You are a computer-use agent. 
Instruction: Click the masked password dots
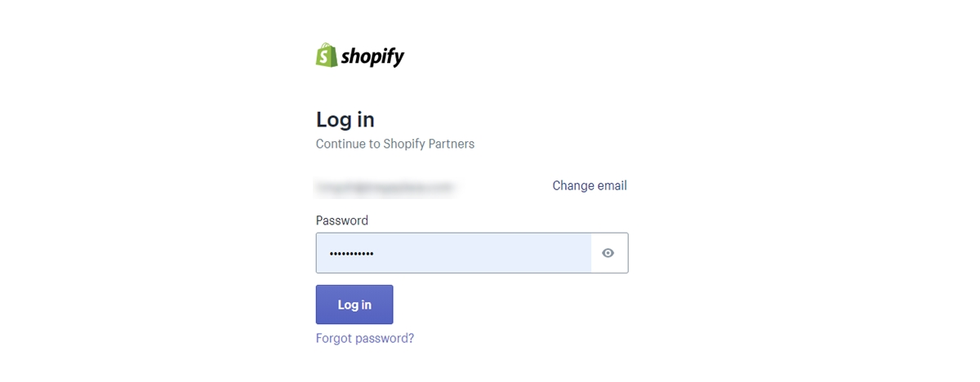click(x=351, y=254)
